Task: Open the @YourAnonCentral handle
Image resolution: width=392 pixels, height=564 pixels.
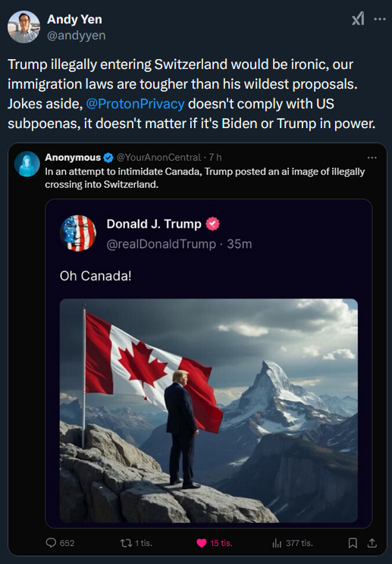Action: 158,158
